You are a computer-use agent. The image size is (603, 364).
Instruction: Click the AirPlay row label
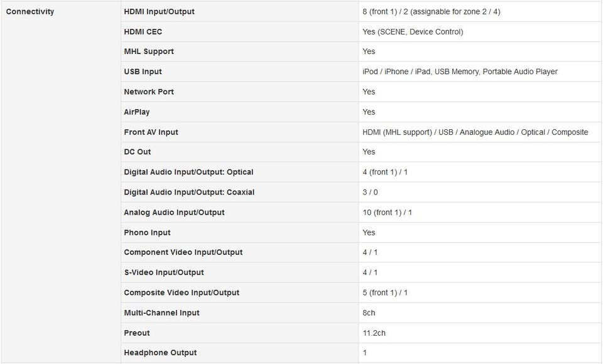(136, 112)
